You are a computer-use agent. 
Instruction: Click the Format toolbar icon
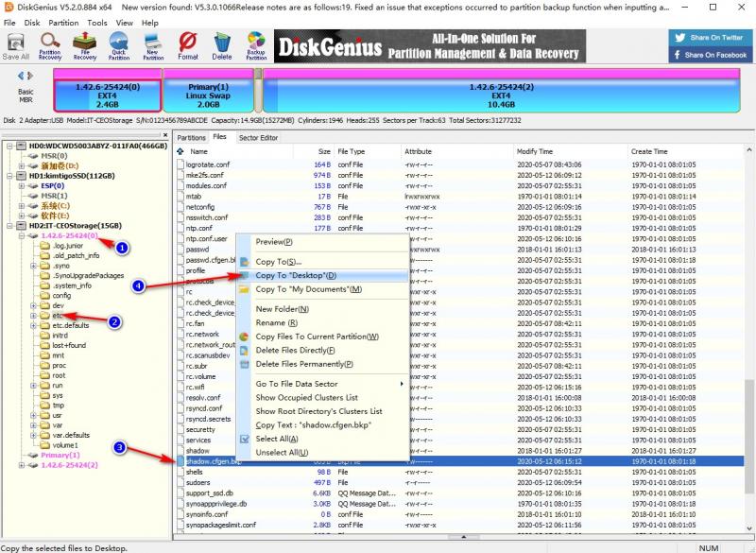point(188,44)
